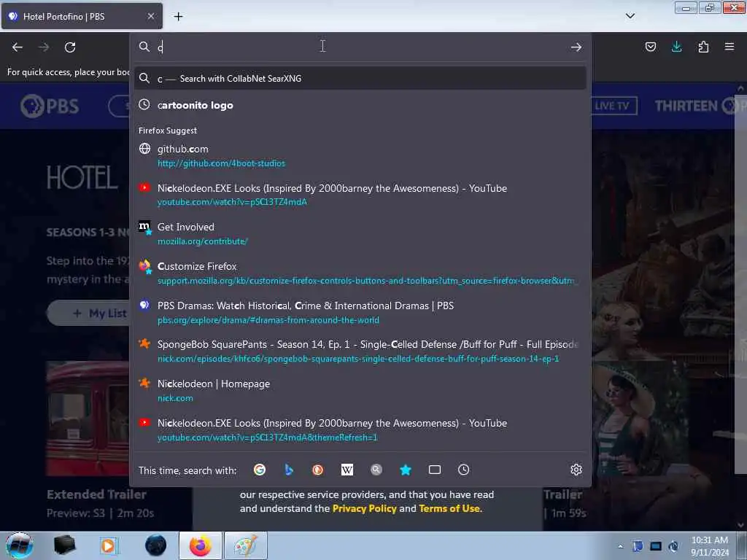Switch to the Paint taskbar app
The image size is (747, 560).
(x=245, y=545)
